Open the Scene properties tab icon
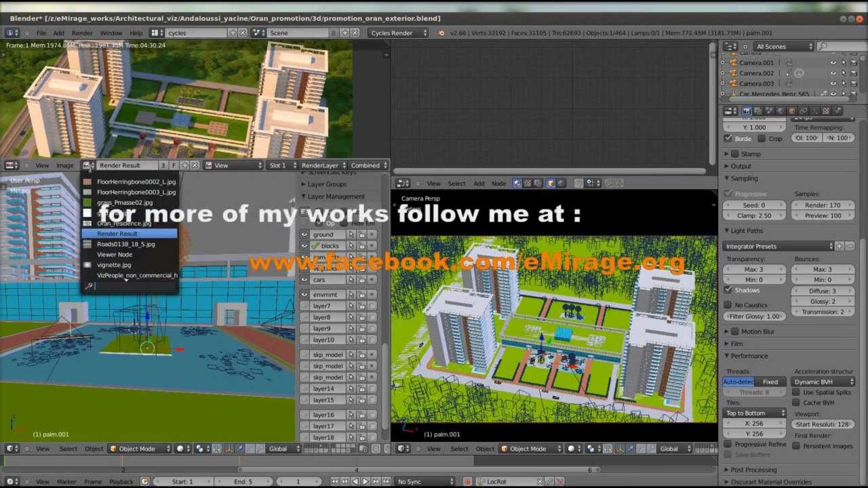 [769, 110]
